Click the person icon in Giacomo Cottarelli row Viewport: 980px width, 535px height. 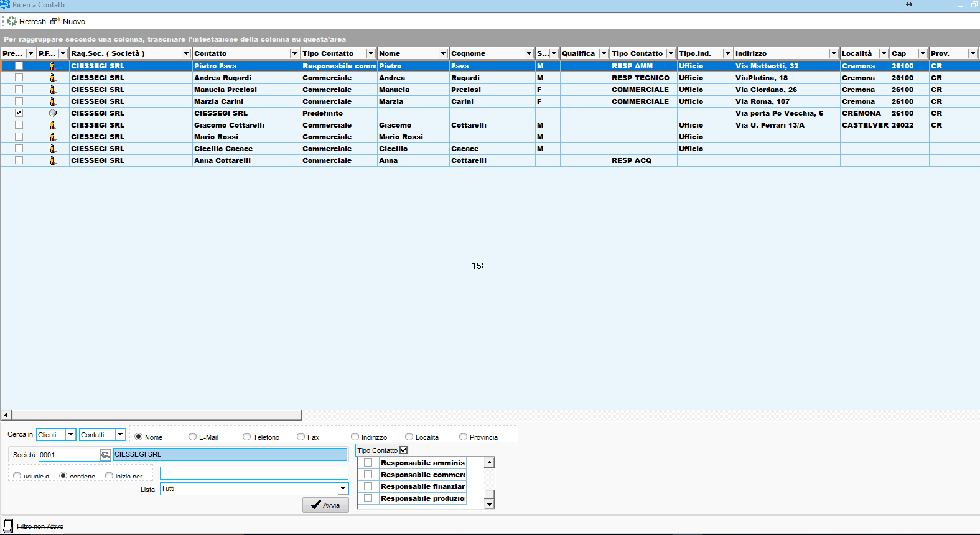(53, 125)
